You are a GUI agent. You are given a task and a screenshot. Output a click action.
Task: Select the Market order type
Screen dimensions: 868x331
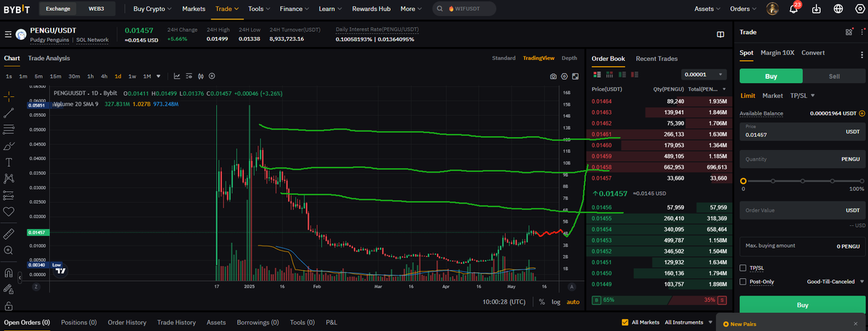pyautogui.click(x=773, y=96)
